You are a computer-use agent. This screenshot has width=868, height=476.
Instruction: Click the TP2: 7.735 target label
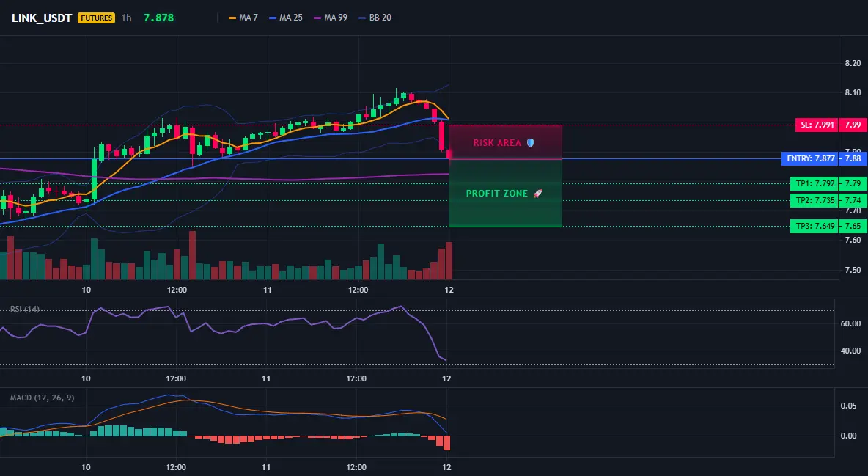tap(814, 201)
